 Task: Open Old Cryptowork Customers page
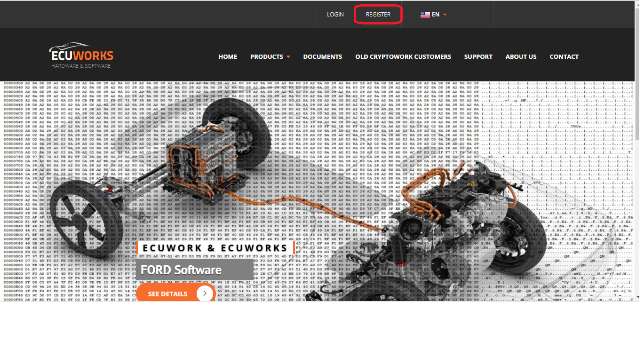click(x=403, y=56)
